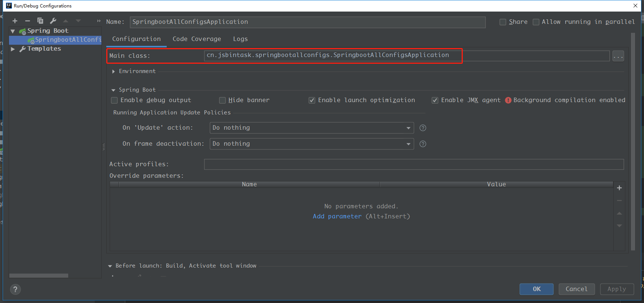
Task: Collapse the Before launch section
Action: tap(110, 266)
